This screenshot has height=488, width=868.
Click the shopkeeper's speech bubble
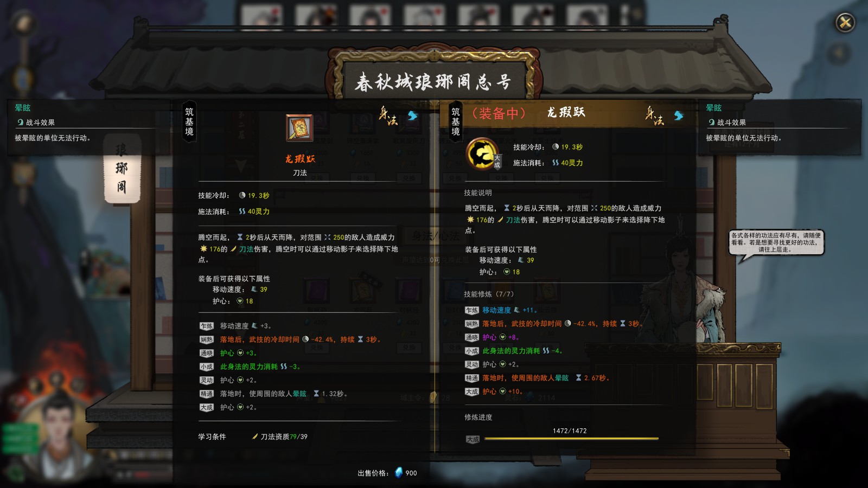(x=776, y=242)
